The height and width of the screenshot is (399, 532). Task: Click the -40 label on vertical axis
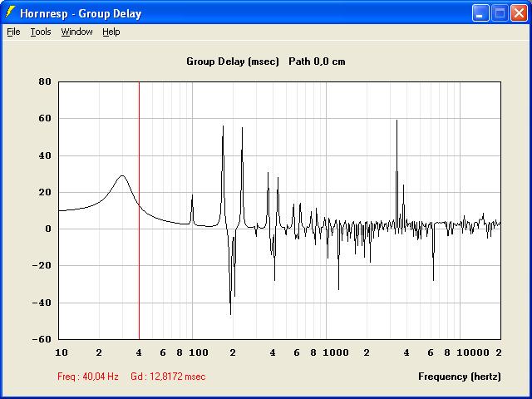pos(42,303)
